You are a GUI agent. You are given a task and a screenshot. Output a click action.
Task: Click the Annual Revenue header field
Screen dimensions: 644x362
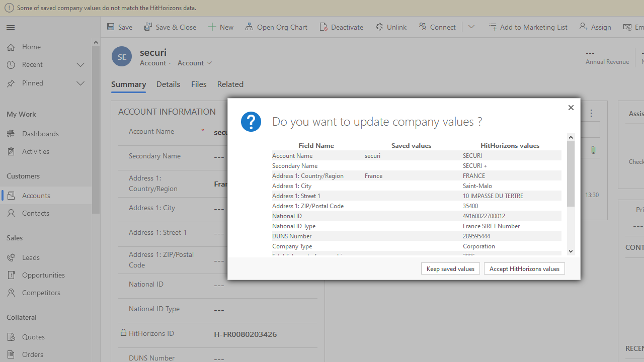[x=607, y=57]
